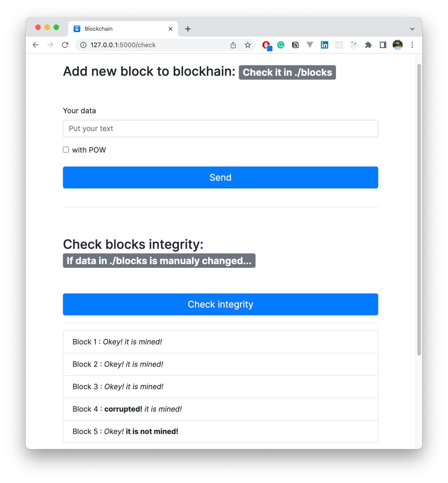Click the Send button

(221, 177)
